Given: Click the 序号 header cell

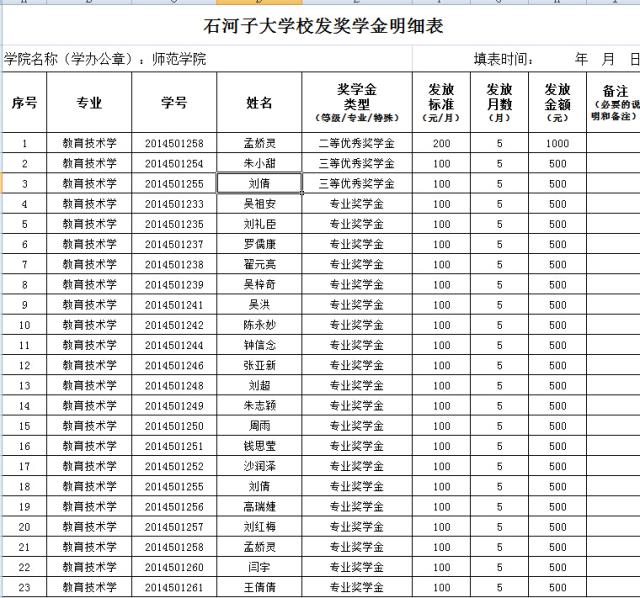Looking at the screenshot, I should point(24,102).
